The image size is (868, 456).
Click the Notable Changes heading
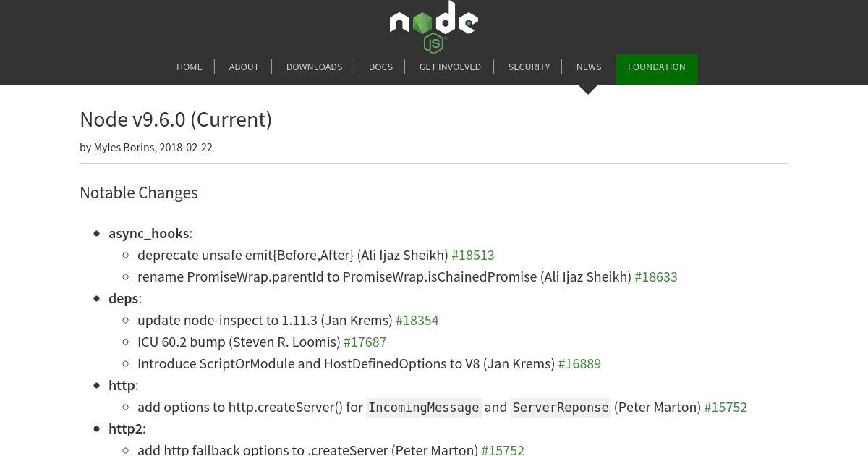pyautogui.click(x=139, y=193)
